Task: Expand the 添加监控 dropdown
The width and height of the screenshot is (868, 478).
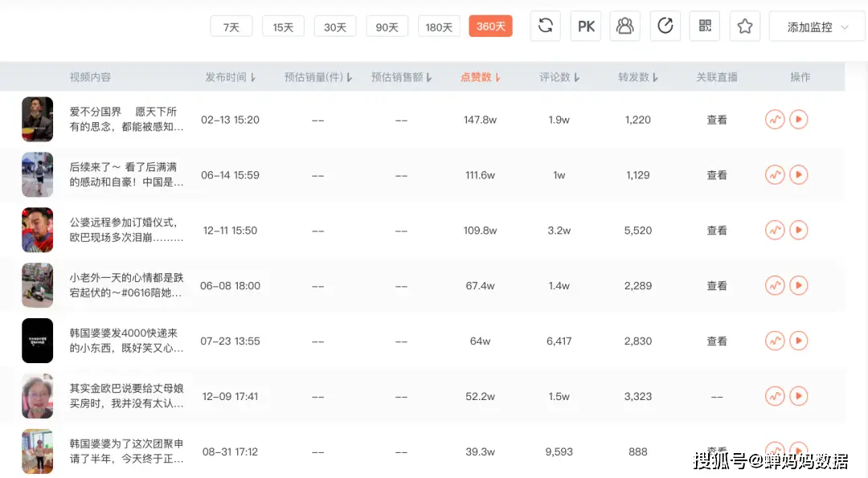Action: tap(817, 27)
